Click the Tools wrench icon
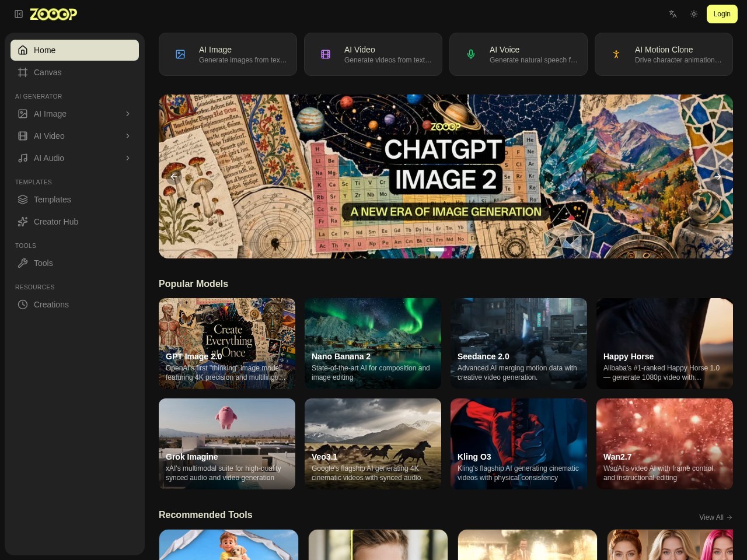This screenshot has height=560, width=747. (x=23, y=263)
